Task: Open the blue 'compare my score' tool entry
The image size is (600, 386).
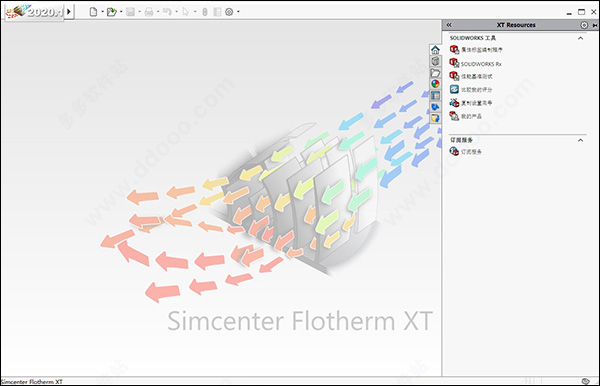Action: (x=471, y=90)
